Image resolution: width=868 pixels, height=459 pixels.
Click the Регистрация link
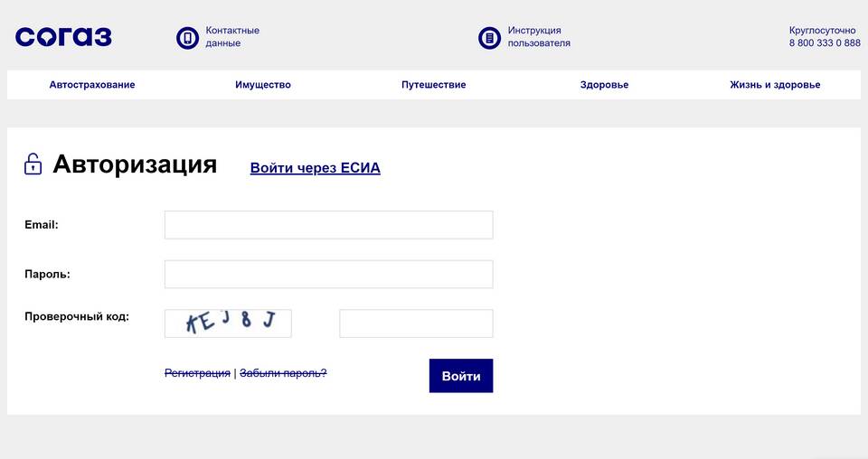coord(197,373)
